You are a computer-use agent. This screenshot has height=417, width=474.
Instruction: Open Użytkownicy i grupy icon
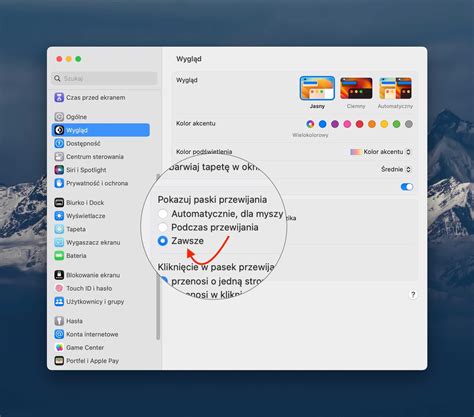59,302
